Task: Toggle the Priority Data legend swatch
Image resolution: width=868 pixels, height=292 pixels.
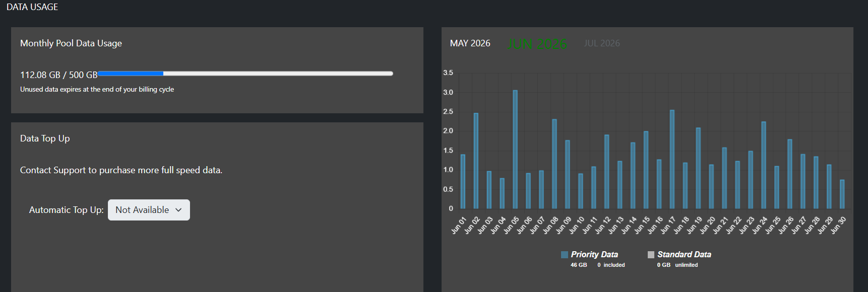Action: (x=565, y=255)
